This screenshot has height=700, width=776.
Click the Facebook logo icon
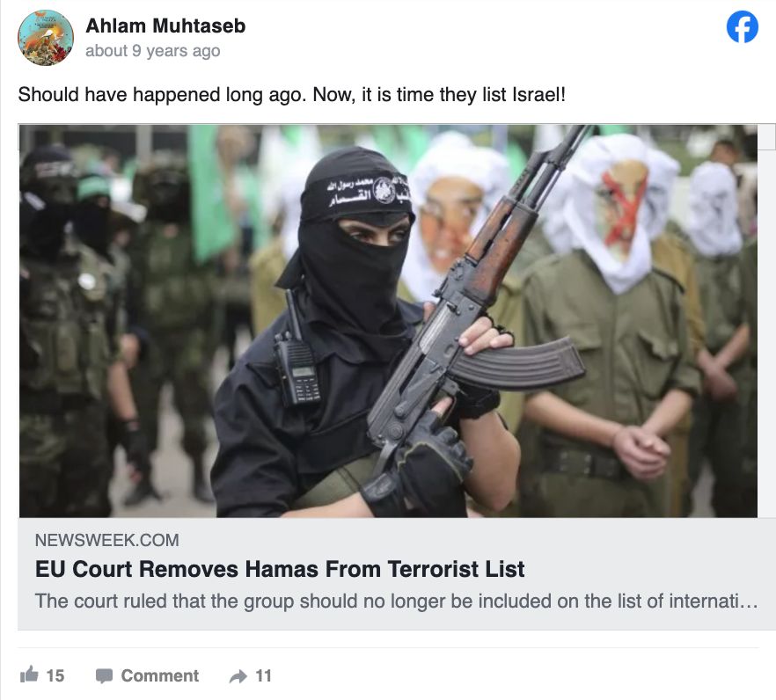742,27
